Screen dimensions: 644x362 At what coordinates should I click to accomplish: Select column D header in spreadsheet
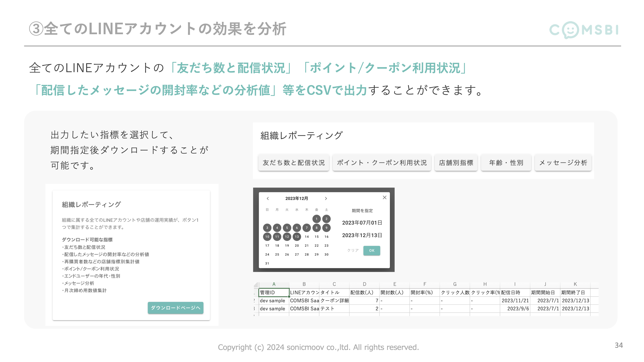pos(364,284)
